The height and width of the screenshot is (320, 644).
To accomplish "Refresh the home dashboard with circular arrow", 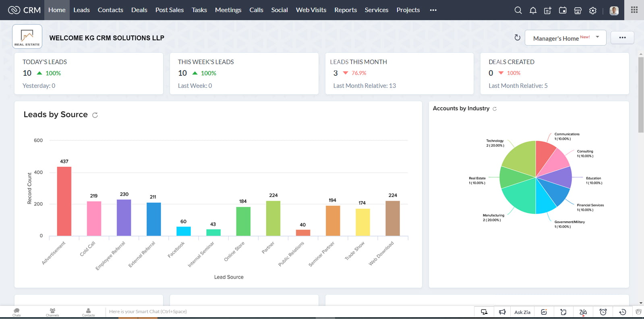I will (517, 37).
